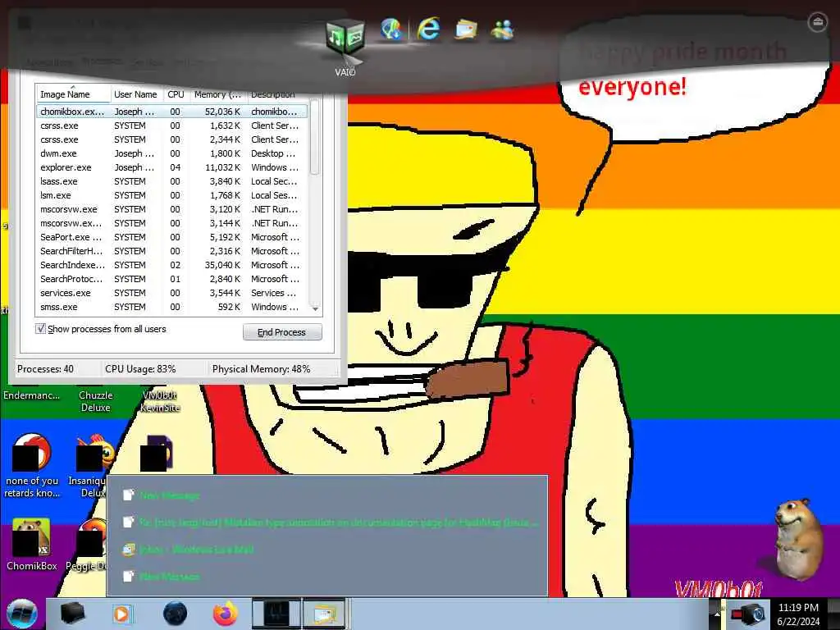The image size is (840, 630).
Task: Open the clock showing 11:19 PM 6/22/2024
Action: tap(798, 614)
